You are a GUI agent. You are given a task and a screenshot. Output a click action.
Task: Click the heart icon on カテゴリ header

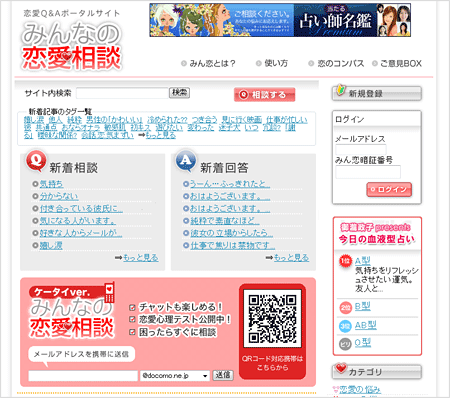(341, 368)
